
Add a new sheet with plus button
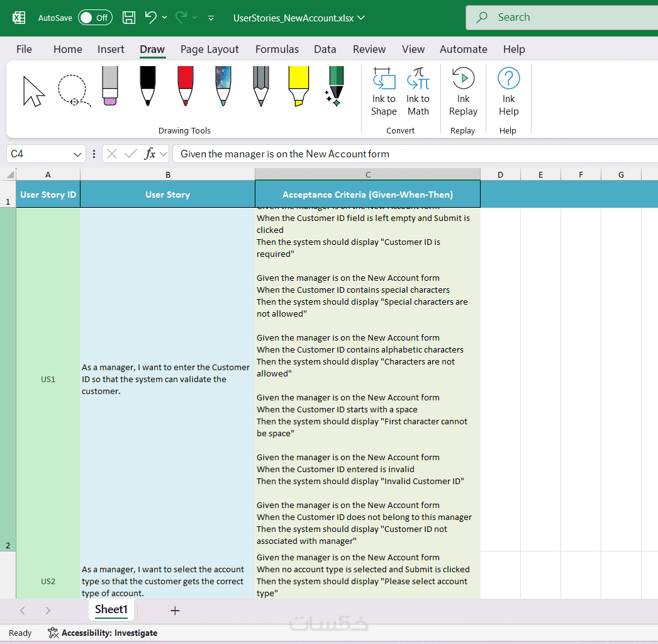point(175,610)
